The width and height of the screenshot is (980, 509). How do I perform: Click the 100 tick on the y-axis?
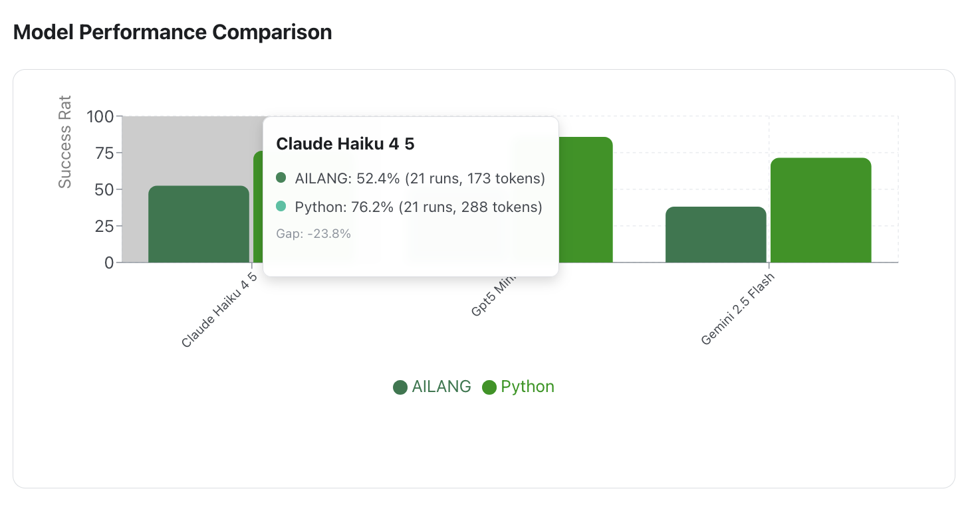pos(100,117)
